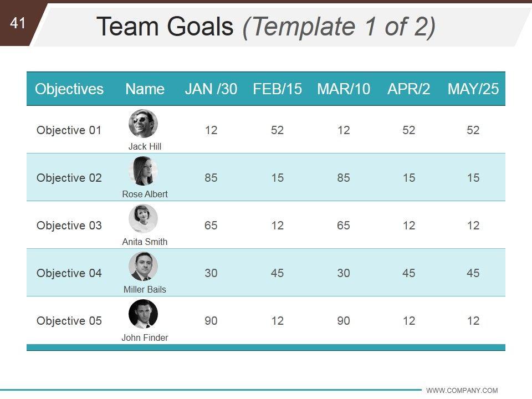Select Rose Albert's avatar picture
The image size is (532, 399).
pos(143,171)
